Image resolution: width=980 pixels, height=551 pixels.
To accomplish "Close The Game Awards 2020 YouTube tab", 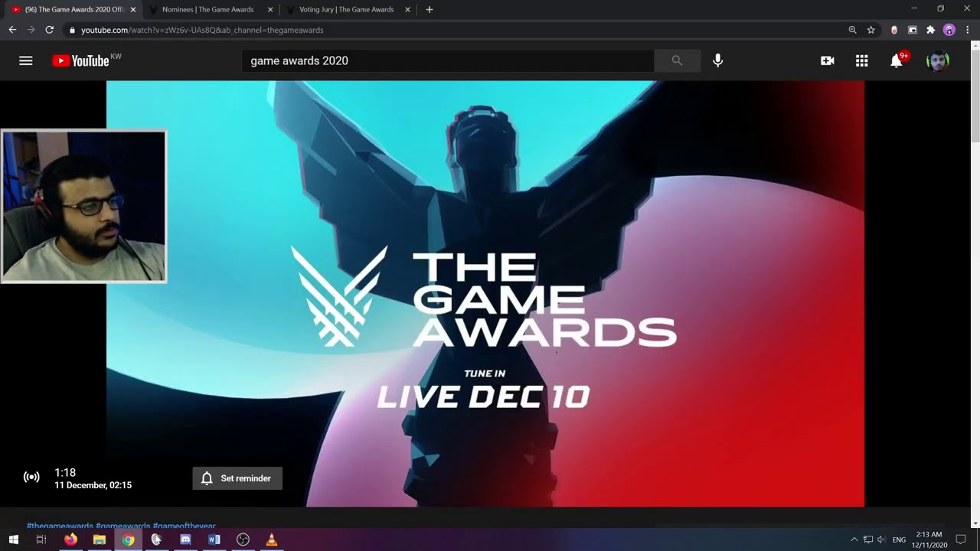I will click(x=133, y=10).
